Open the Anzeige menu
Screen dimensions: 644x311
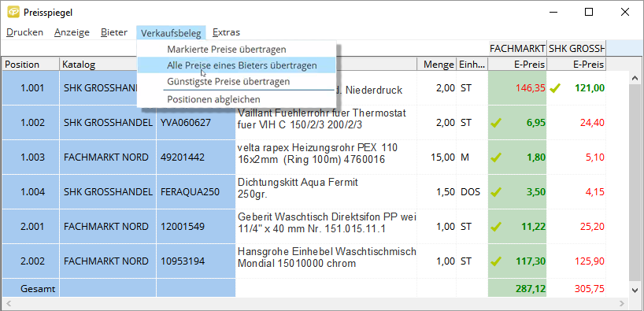coord(72,32)
